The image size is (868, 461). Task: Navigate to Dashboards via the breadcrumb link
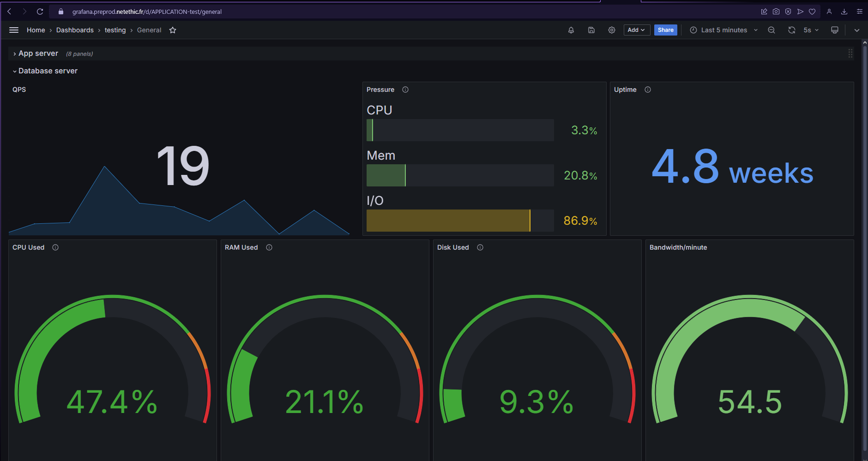(x=75, y=30)
